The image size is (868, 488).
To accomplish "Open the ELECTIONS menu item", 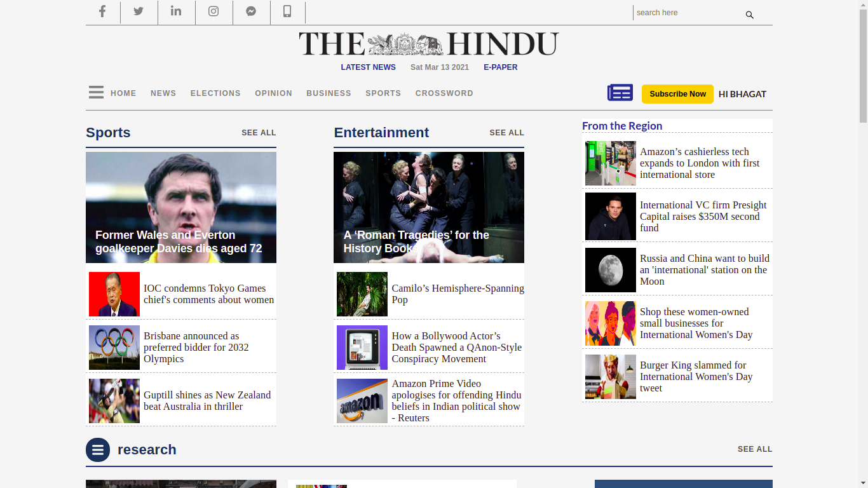I will [215, 93].
